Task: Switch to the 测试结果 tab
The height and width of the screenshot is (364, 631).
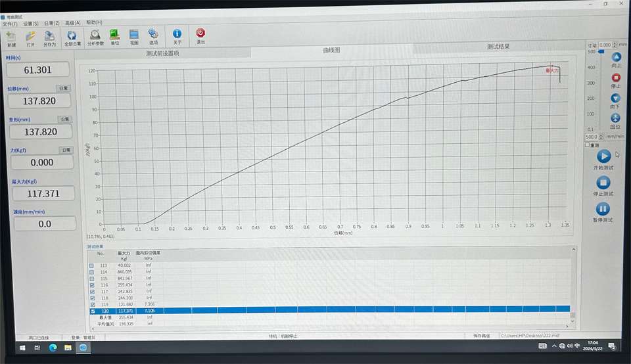Action: point(498,47)
